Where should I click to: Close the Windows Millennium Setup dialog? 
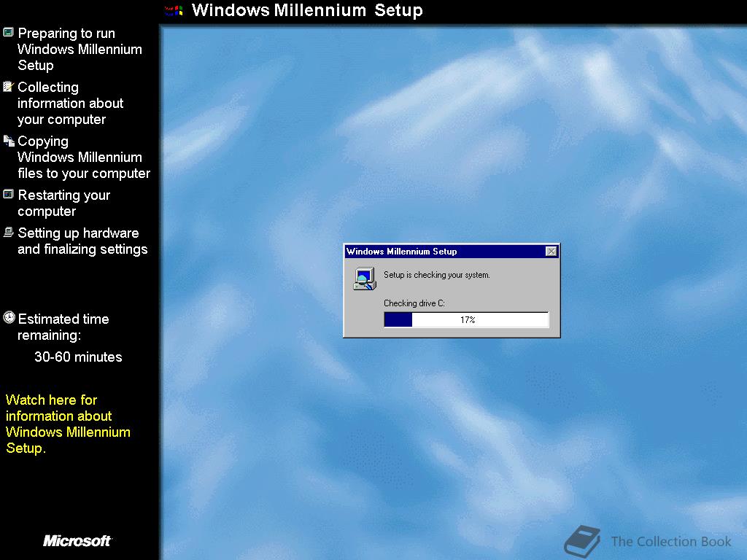click(551, 252)
